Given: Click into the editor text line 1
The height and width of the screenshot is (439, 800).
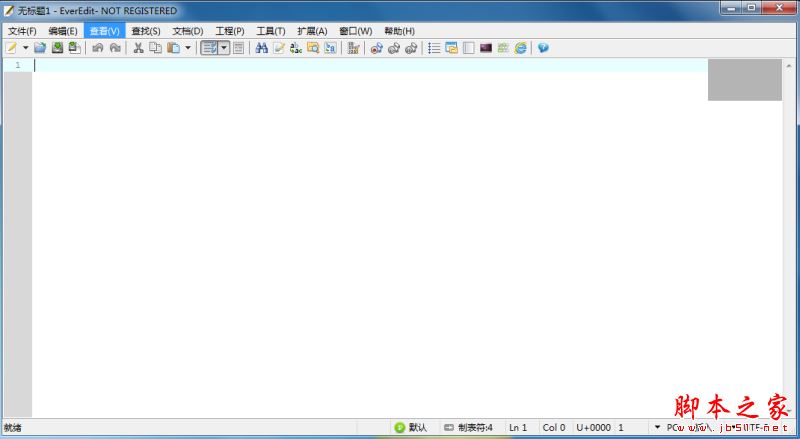Looking at the screenshot, I should pos(370,65).
